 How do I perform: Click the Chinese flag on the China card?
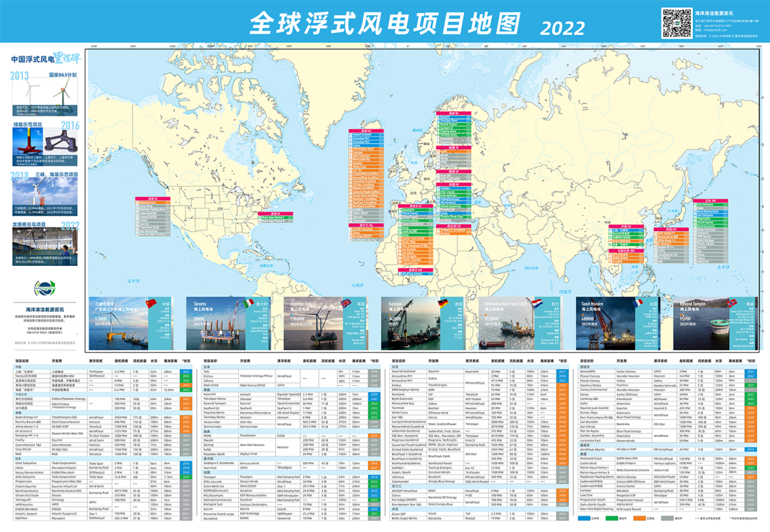tap(150, 304)
